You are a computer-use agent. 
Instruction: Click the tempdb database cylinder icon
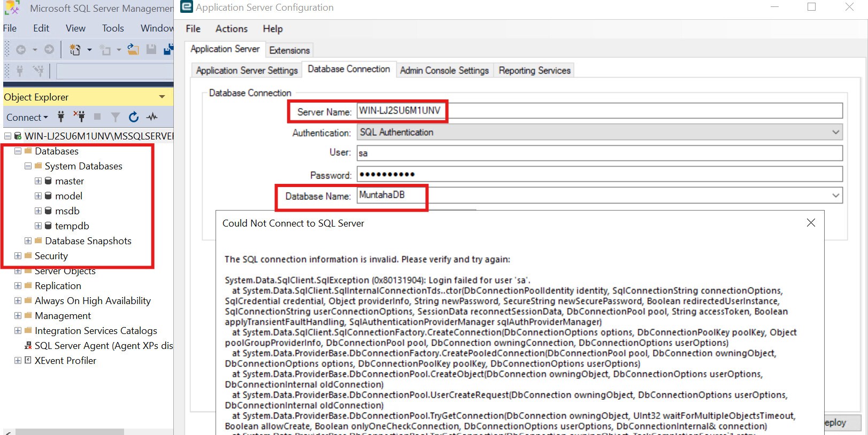coord(48,226)
